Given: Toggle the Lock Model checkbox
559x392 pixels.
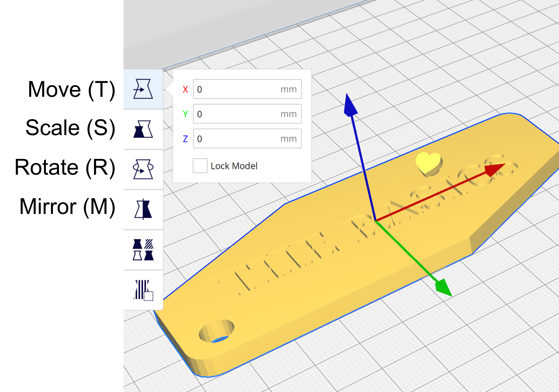Looking at the screenshot, I should 200,166.
